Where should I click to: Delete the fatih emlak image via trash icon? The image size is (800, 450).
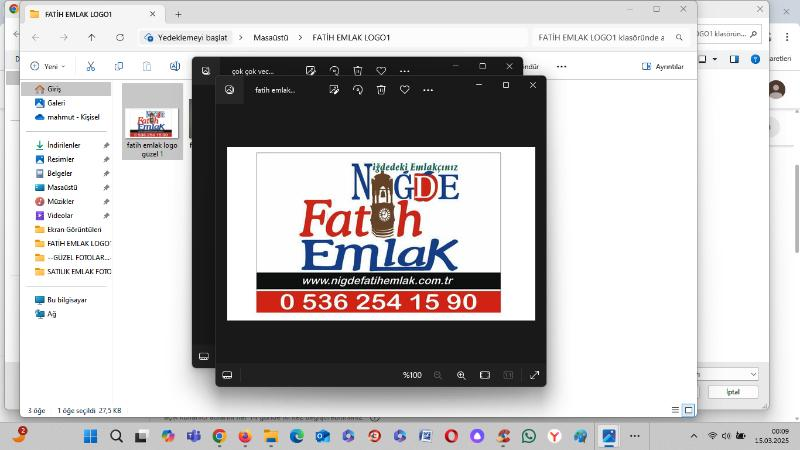(381, 89)
